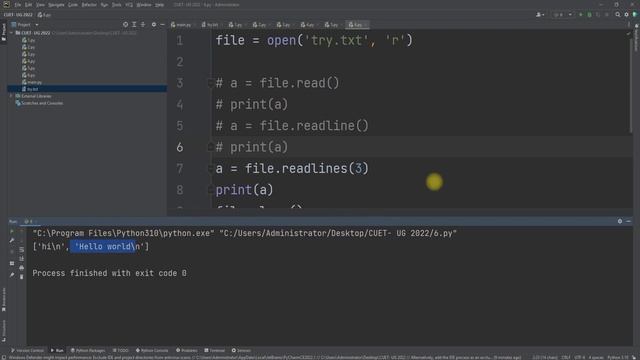The image size is (640, 360).
Task: Toggle soft-wrap in Run console
Action: [22, 250]
